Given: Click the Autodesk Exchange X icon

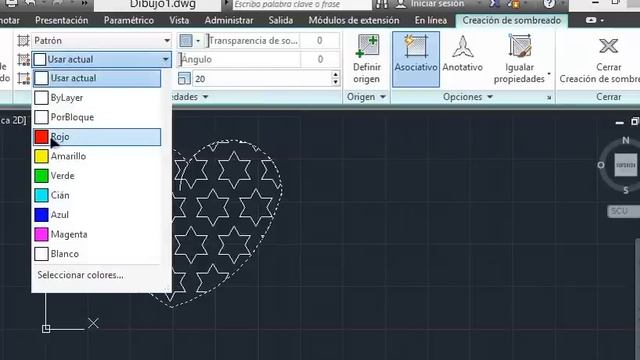Looking at the screenshot, I should coord(495,4).
